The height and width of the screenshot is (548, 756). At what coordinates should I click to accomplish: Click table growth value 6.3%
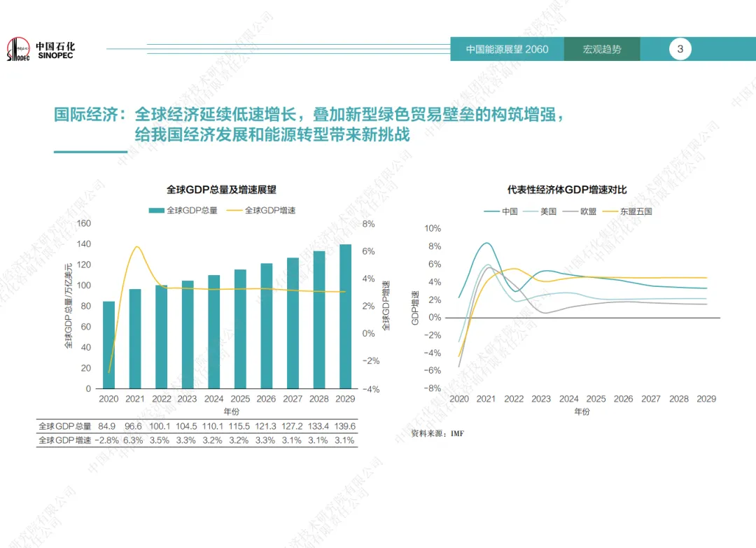tap(133, 440)
